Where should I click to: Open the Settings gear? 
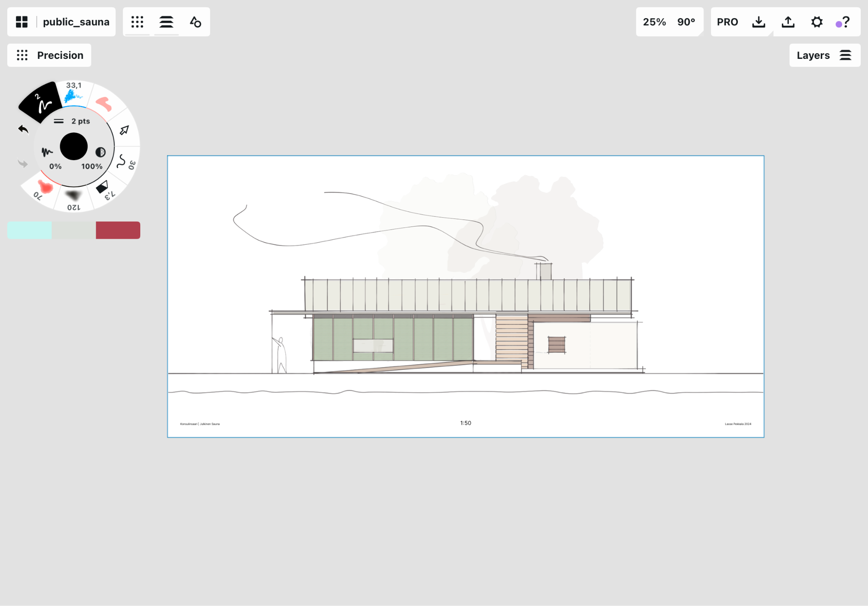pos(817,22)
